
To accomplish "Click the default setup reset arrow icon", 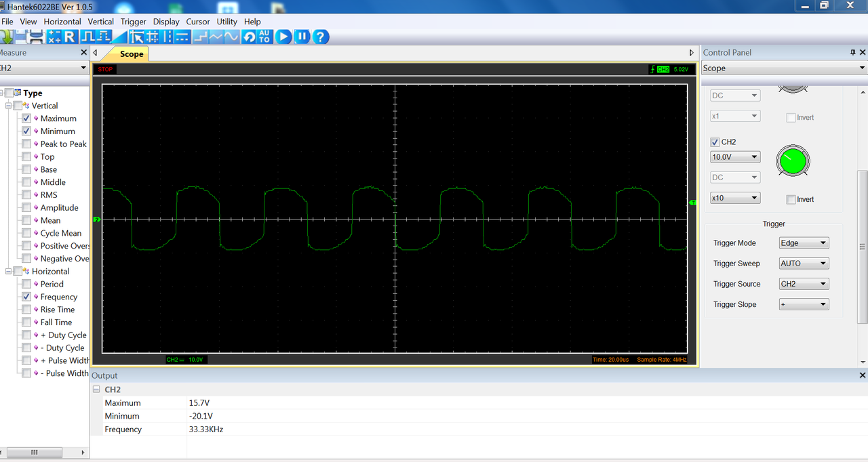I will pos(249,37).
